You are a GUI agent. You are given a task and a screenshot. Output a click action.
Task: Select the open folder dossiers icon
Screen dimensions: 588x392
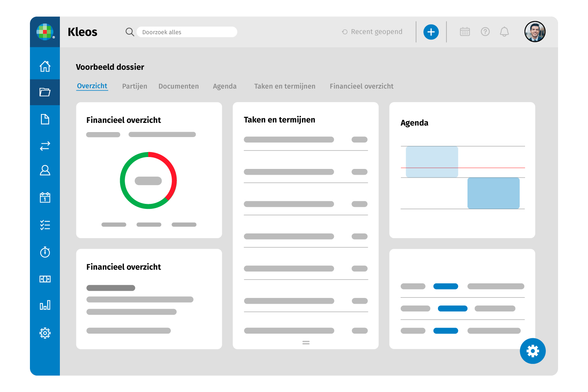[45, 92]
